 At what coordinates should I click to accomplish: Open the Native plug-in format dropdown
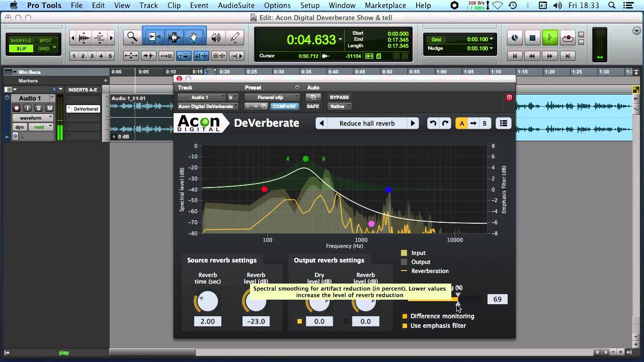point(340,106)
